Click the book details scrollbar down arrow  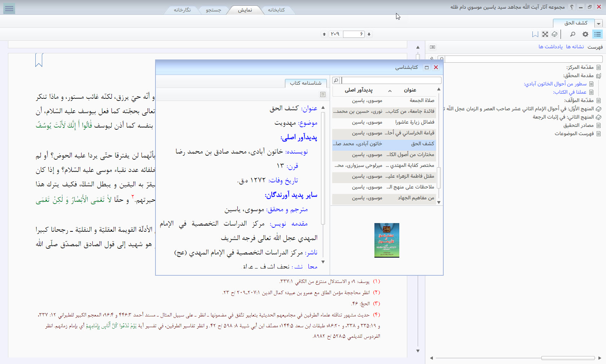click(323, 262)
